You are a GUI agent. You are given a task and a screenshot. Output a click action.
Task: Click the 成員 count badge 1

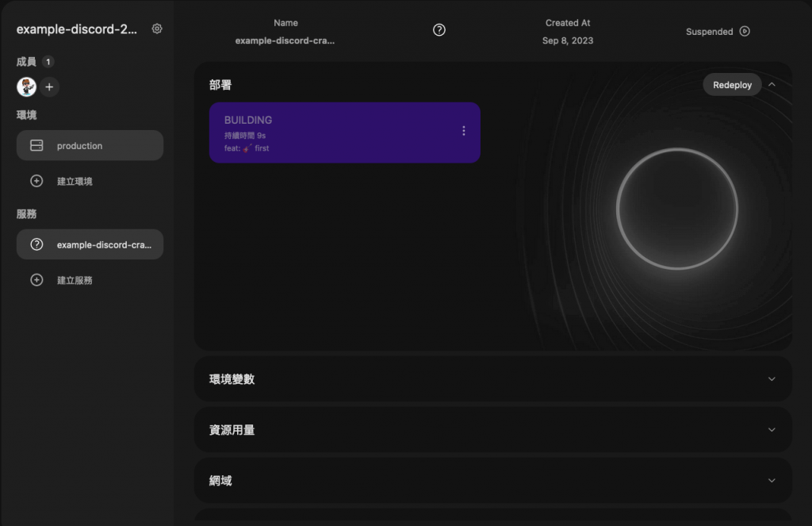48,62
